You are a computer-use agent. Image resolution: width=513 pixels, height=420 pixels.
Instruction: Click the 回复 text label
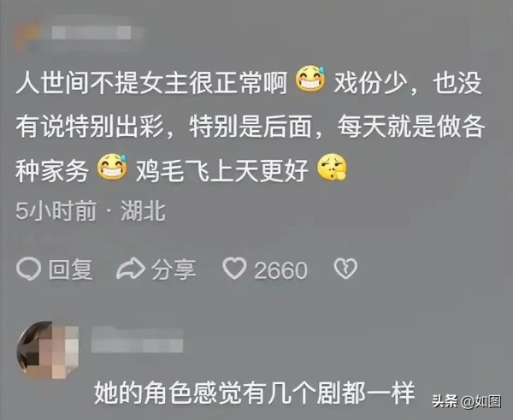(x=71, y=269)
